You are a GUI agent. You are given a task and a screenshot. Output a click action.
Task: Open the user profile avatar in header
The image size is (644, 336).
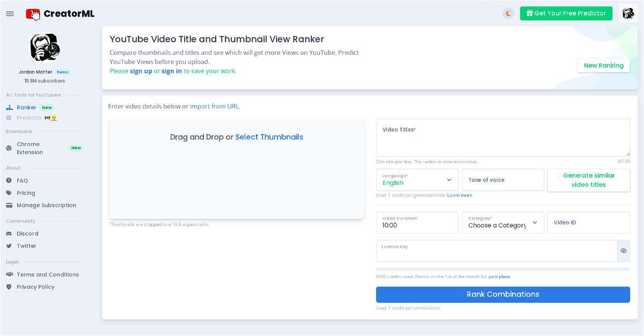tap(628, 13)
